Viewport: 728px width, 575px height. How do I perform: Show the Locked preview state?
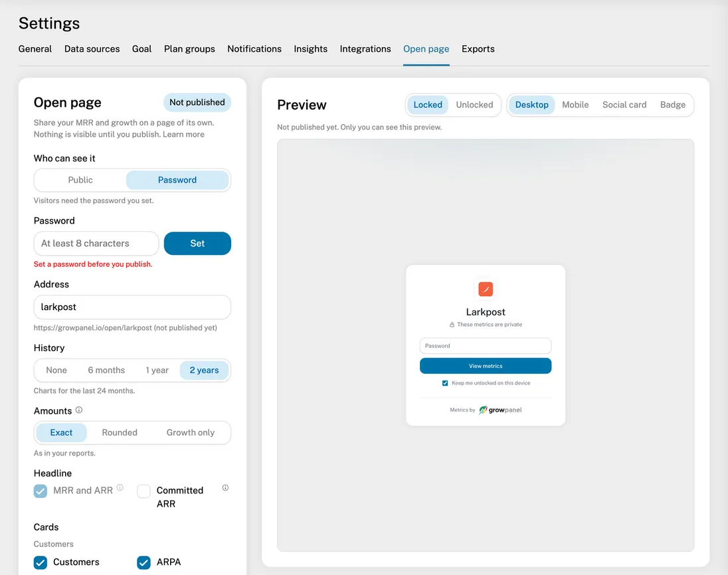428,105
